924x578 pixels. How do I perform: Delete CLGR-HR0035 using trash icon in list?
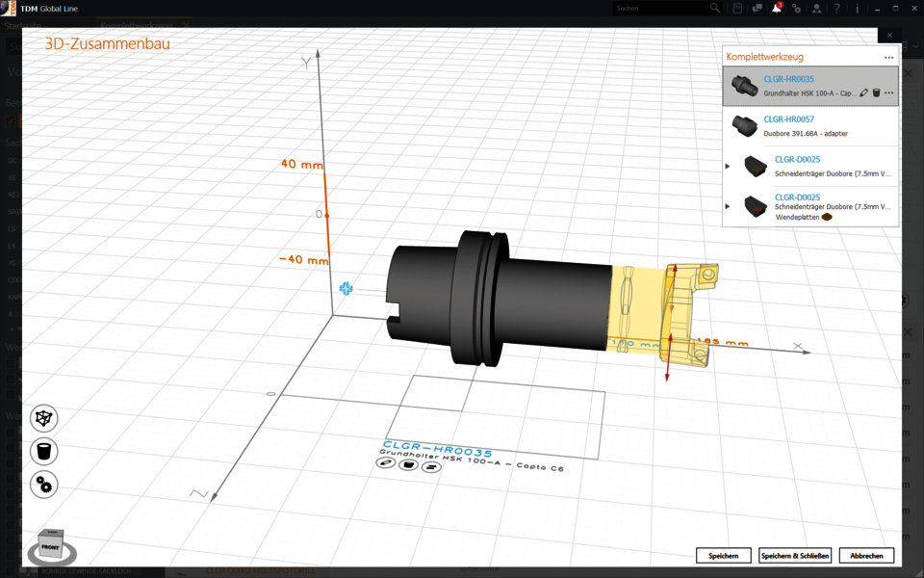(876, 92)
